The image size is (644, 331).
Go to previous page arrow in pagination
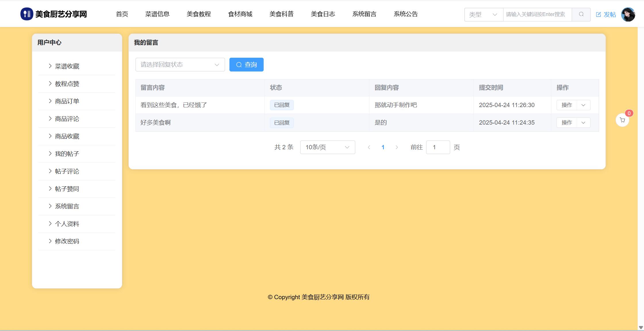pos(369,147)
